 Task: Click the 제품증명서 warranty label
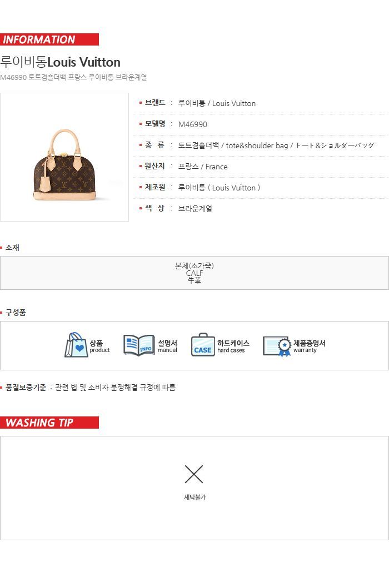pos(310,346)
